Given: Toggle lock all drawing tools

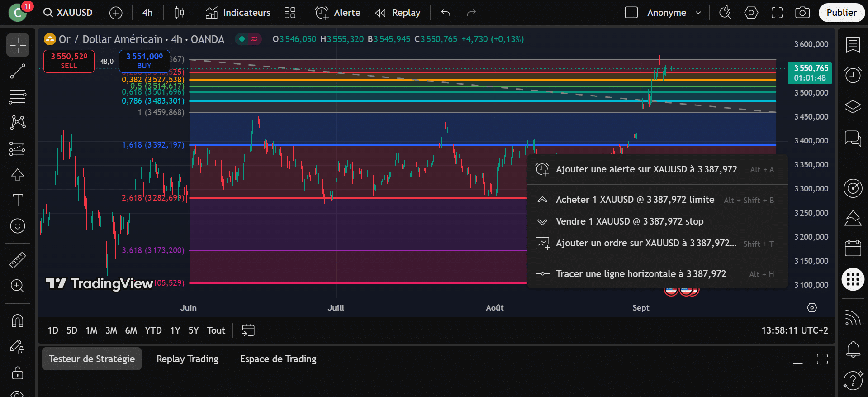Looking at the screenshot, I should tap(18, 373).
